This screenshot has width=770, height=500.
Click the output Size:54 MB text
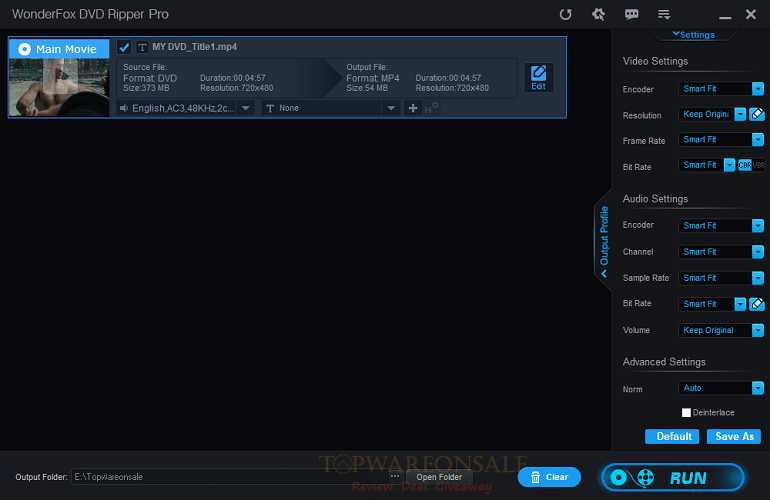pyautogui.click(x=367, y=88)
